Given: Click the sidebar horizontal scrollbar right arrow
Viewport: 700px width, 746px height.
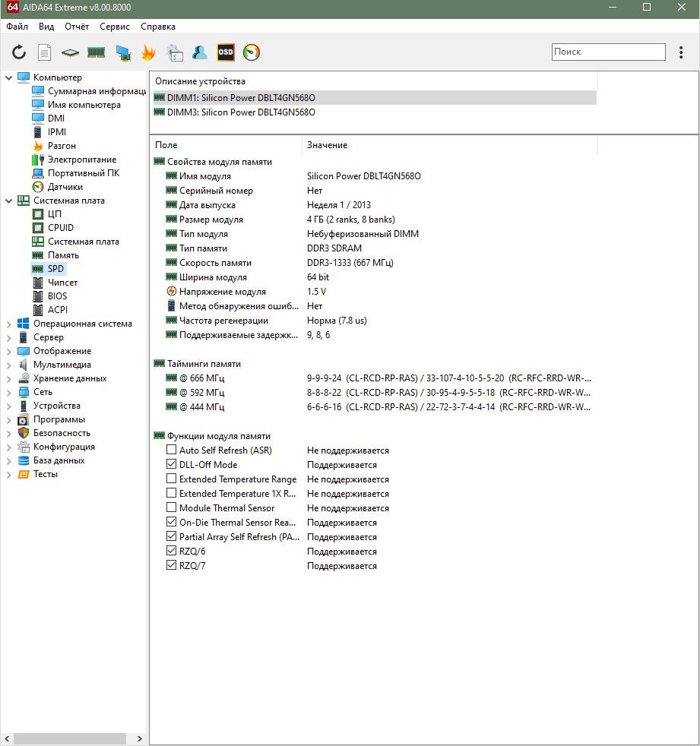Looking at the screenshot, I should 139,739.
